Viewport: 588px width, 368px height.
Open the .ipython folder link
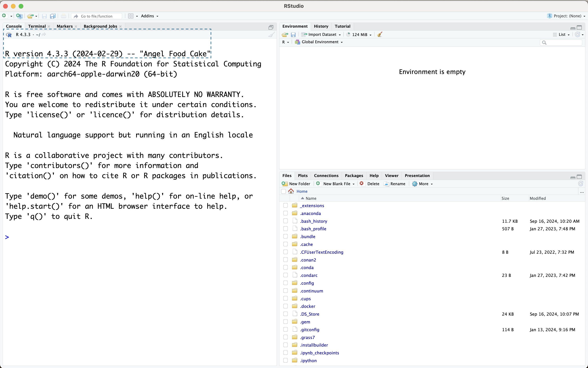point(308,360)
